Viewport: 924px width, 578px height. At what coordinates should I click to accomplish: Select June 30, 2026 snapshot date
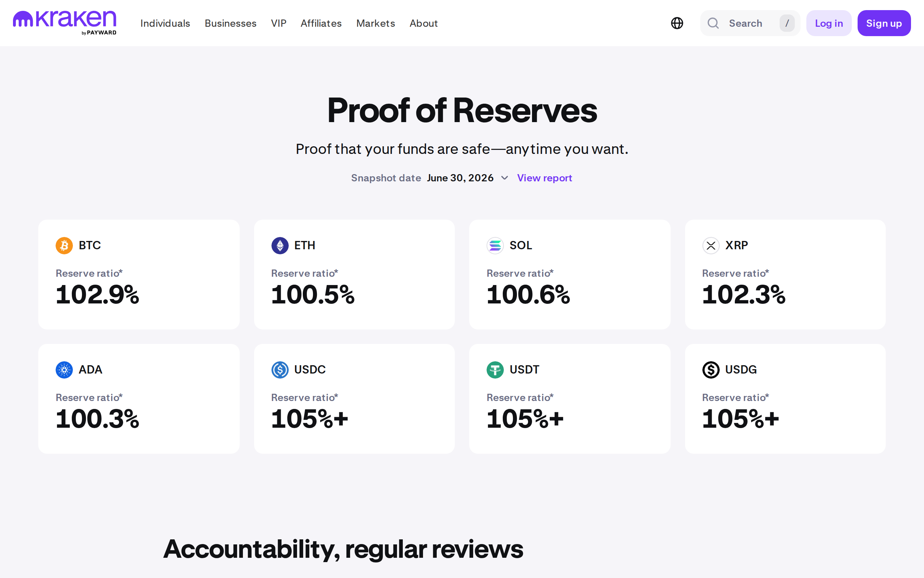pos(460,178)
